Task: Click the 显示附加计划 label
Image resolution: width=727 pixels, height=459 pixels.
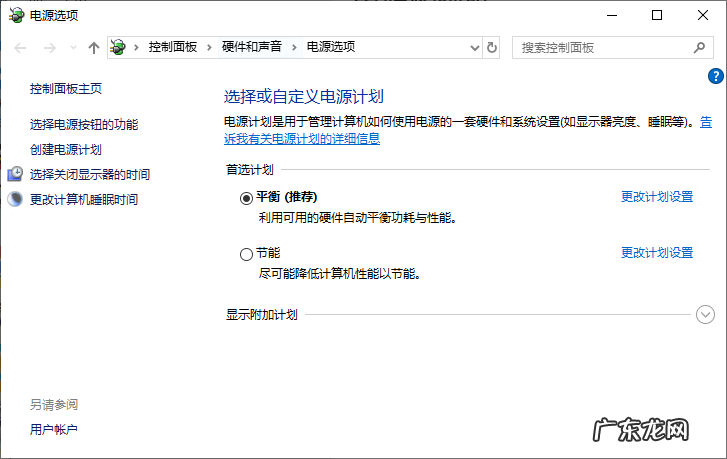Action: (261, 315)
